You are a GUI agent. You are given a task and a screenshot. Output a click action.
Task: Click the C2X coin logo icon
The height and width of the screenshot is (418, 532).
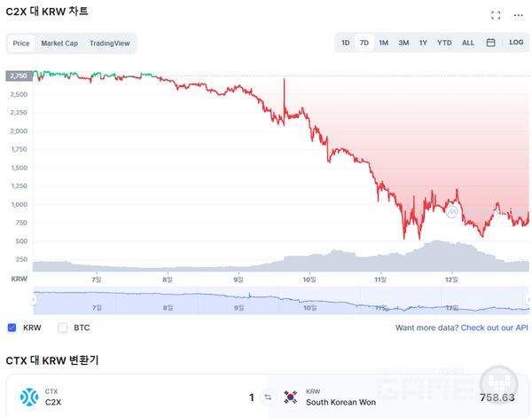[29, 397]
